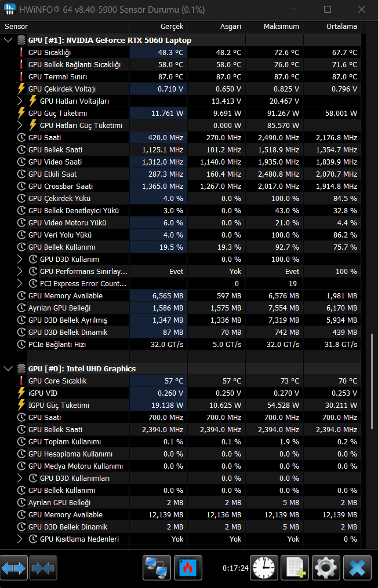The width and height of the screenshot is (378, 588).
Task: Expand GPU Hatları Voltajları row
Action: [20, 101]
